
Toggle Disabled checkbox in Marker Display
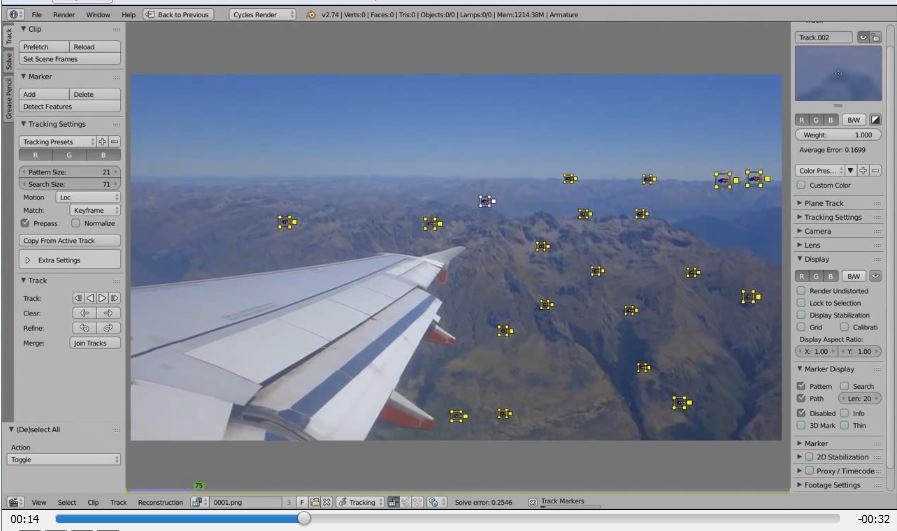pos(801,413)
